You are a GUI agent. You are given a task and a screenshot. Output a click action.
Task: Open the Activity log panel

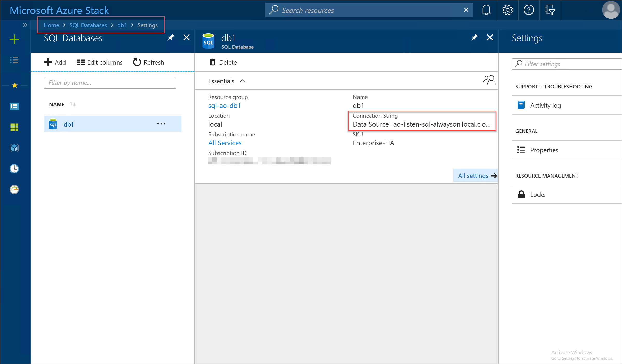pyautogui.click(x=545, y=105)
